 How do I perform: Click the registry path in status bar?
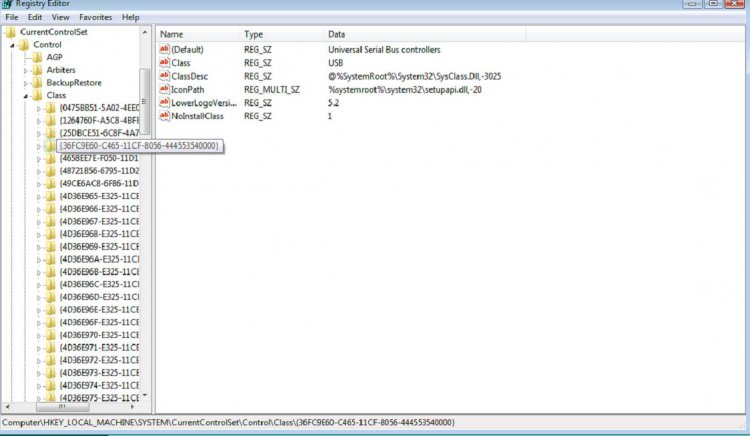pos(228,423)
